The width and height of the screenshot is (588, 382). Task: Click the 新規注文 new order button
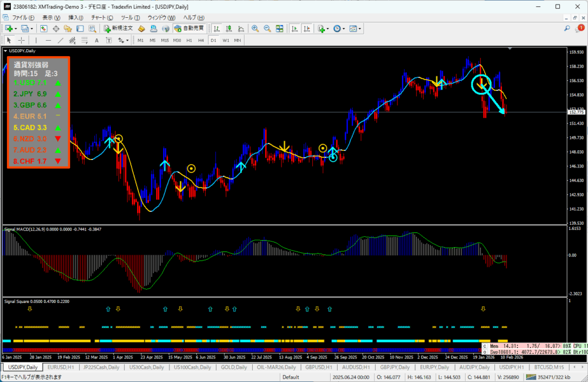tap(118, 29)
